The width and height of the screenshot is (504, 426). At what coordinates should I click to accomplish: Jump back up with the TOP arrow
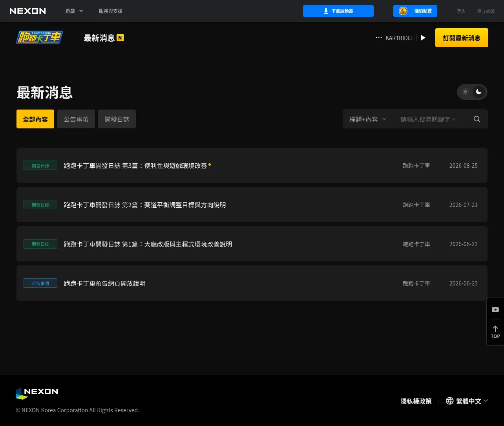coord(495,332)
